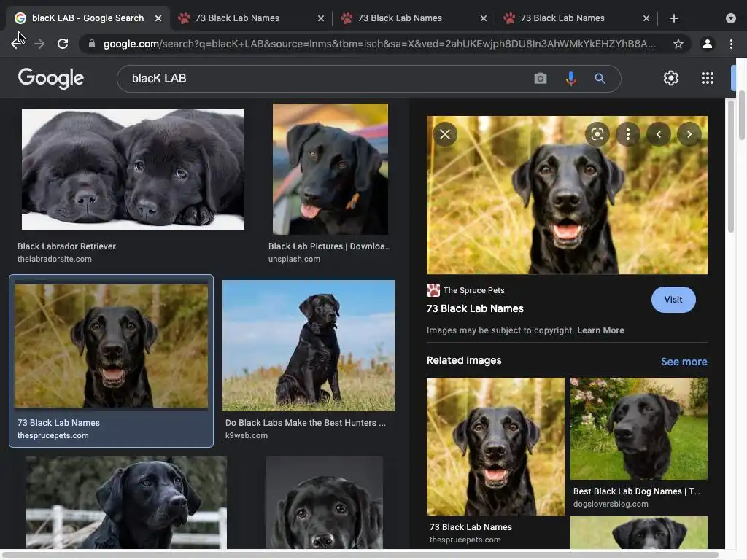Click the Visit button

click(x=673, y=300)
